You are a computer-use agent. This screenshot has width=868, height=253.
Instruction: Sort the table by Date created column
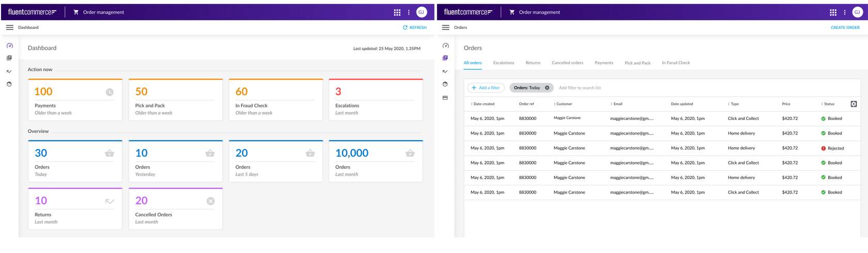tap(483, 104)
